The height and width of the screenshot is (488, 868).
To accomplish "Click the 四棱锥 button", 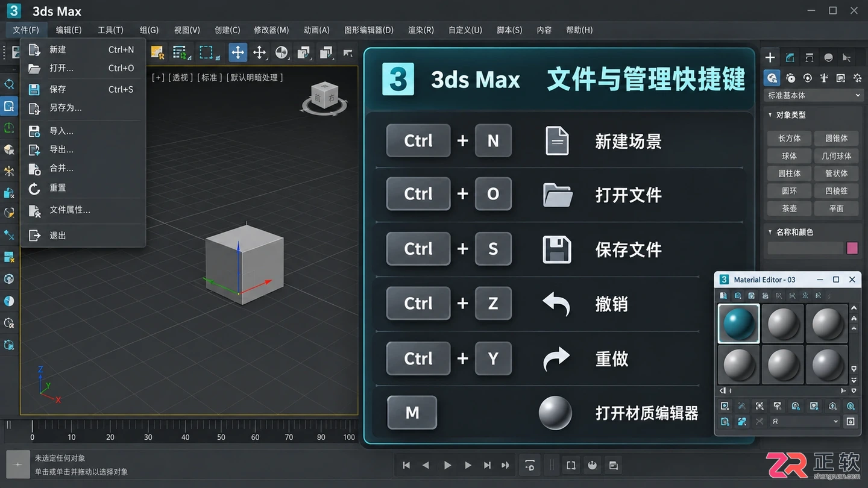I will click(836, 190).
